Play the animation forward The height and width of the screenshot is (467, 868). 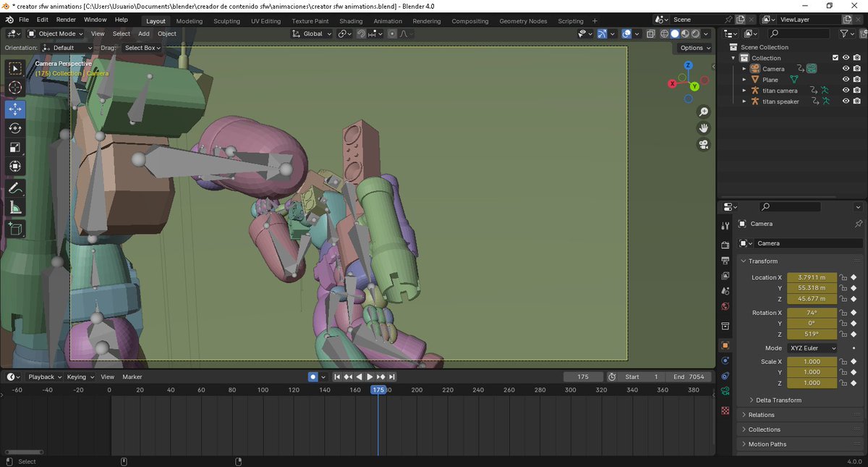point(370,377)
